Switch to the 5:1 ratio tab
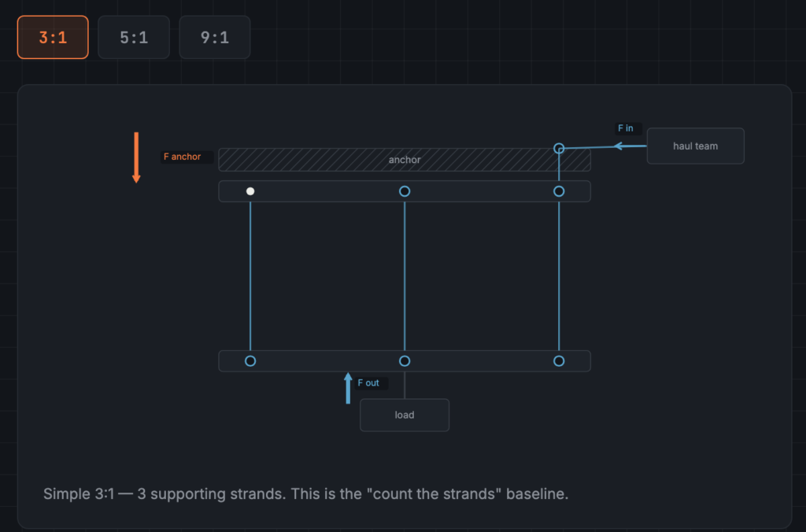806x532 pixels. [x=134, y=37]
